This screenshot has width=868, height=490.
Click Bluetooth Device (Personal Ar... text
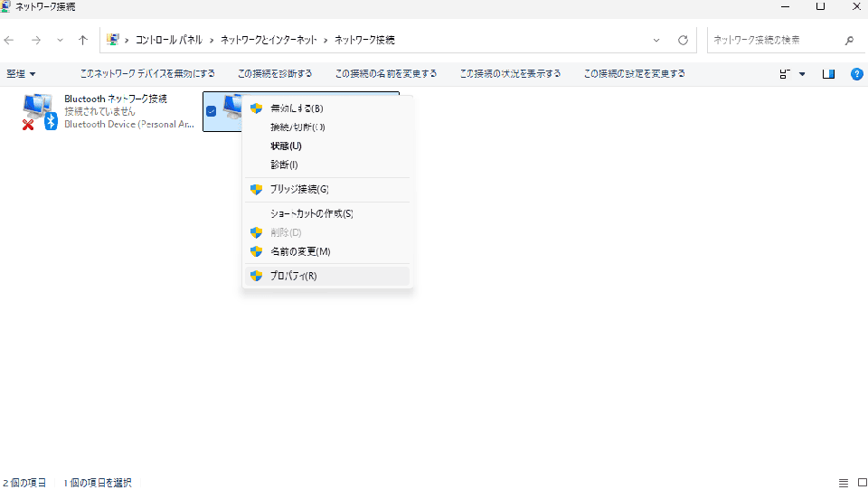pos(129,124)
